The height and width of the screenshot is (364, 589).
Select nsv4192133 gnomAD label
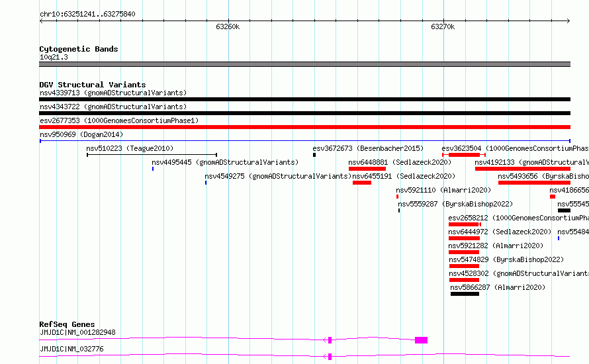[x=532, y=162]
